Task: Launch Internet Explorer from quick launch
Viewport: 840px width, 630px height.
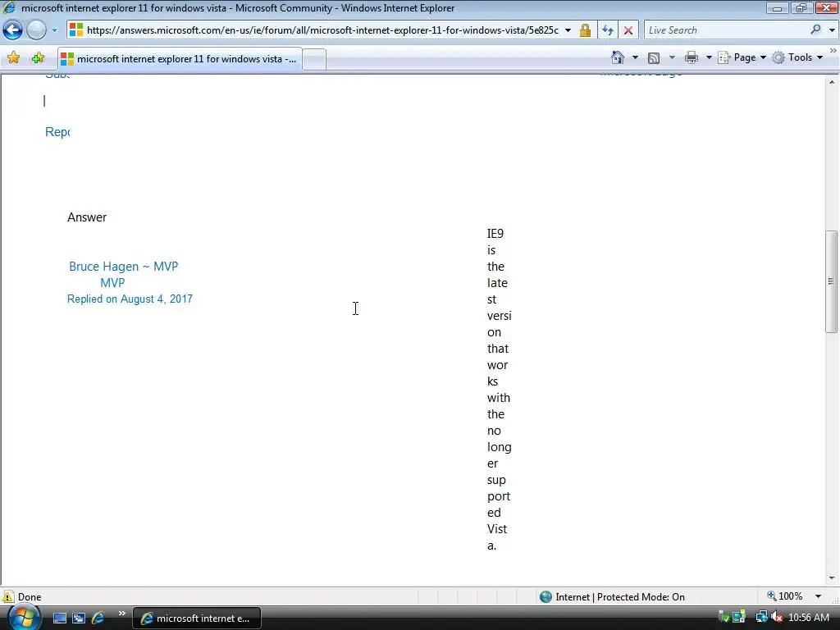Action: (98, 619)
